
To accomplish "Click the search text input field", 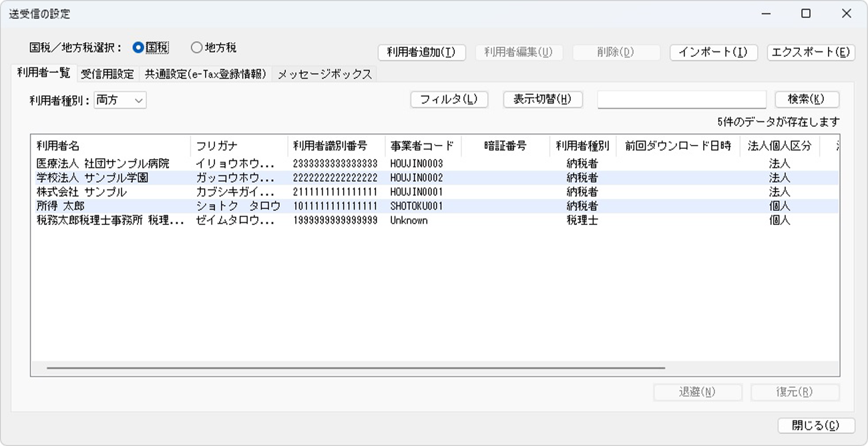I will (x=681, y=99).
